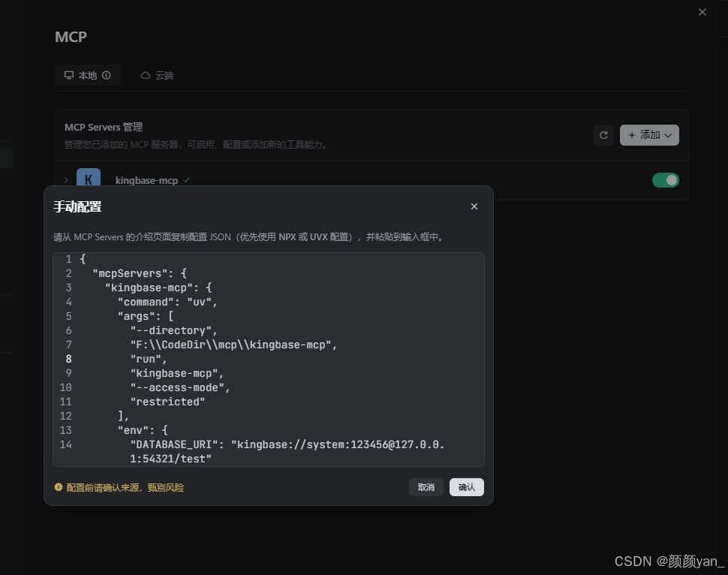Close the MCP settings panel with X
This screenshot has height=575, width=728.
point(702,12)
